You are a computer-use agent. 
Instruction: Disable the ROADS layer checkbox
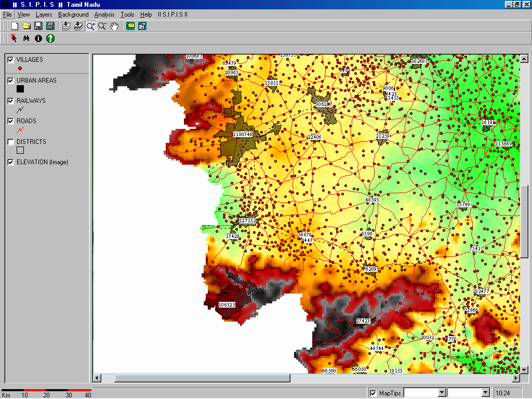pos(10,121)
